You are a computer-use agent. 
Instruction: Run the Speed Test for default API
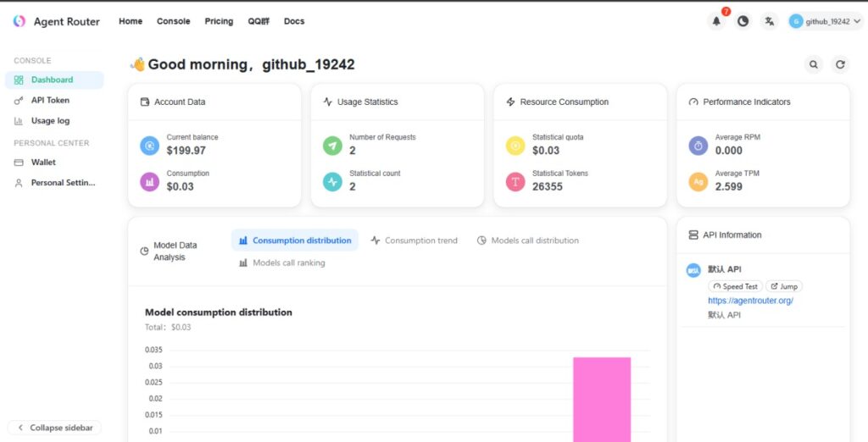[735, 286]
